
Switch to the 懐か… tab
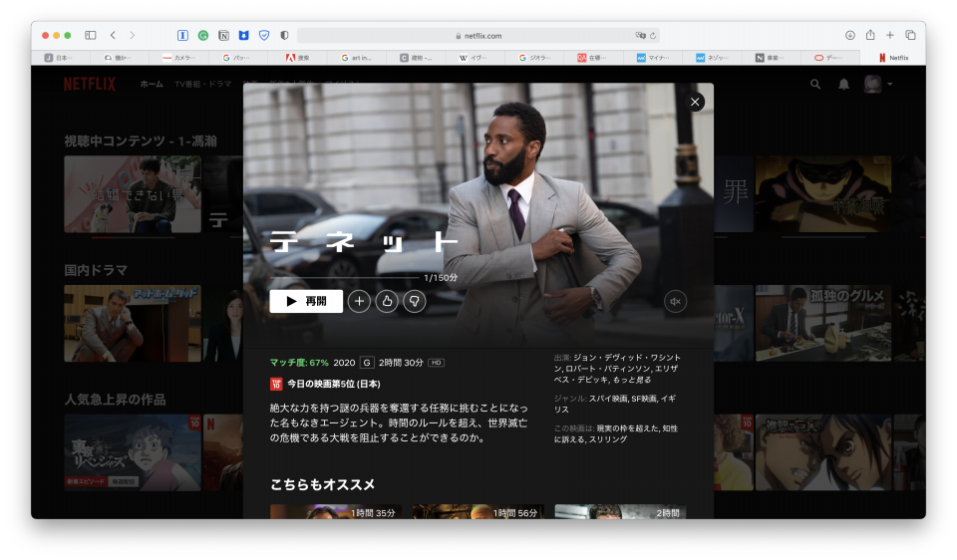[121, 58]
